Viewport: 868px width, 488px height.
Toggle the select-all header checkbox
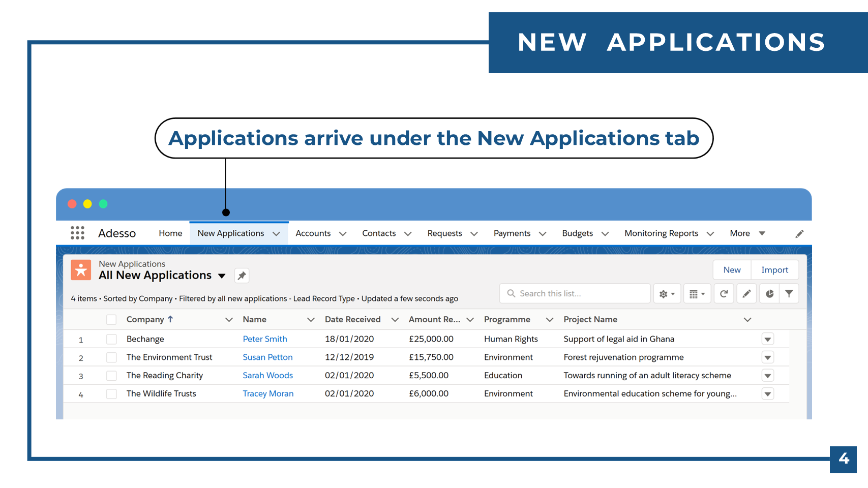(x=111, y=319)
